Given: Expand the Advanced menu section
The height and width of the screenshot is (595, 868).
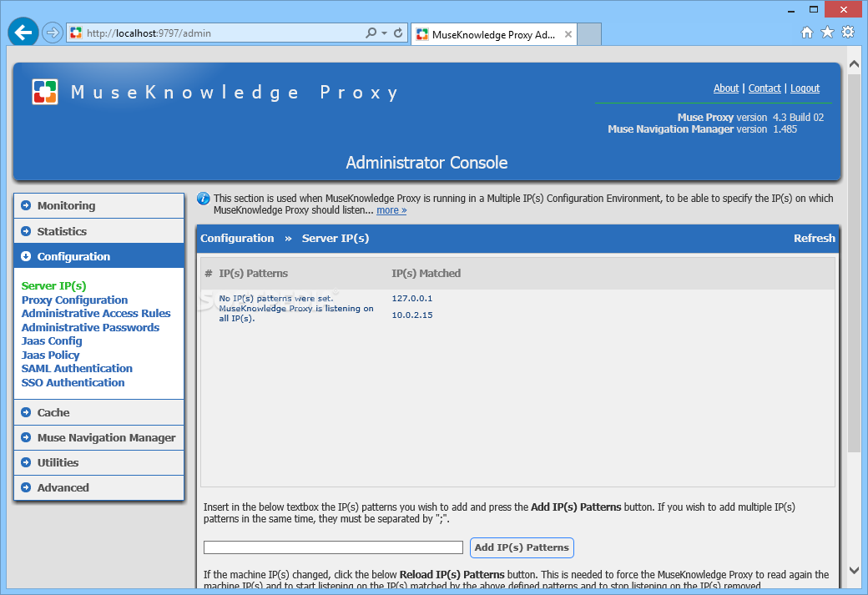Looking at the screenshot, I should coord(99,487).
